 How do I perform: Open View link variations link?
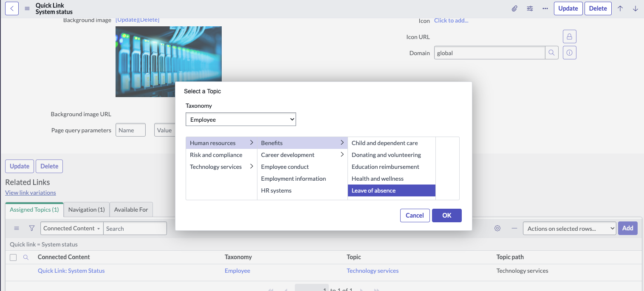click(31, 193)
